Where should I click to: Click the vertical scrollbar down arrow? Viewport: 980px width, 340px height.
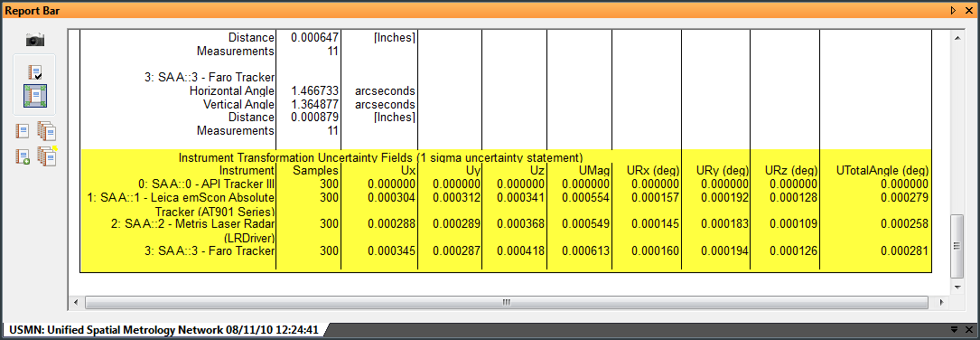[957, 288]
